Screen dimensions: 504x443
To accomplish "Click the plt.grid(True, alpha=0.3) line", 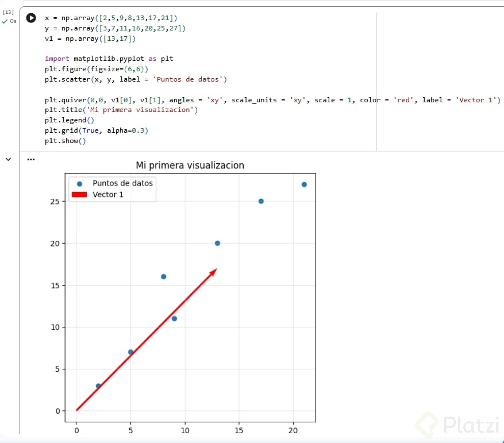I will [x=97, y=130].
